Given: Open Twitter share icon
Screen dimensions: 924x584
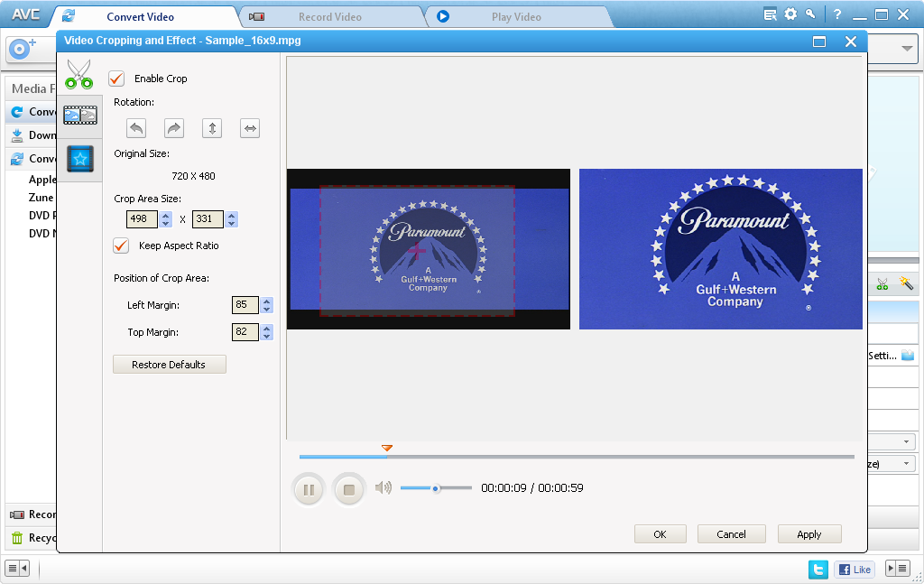Looking at the screenshot, I should click(818, 570).
